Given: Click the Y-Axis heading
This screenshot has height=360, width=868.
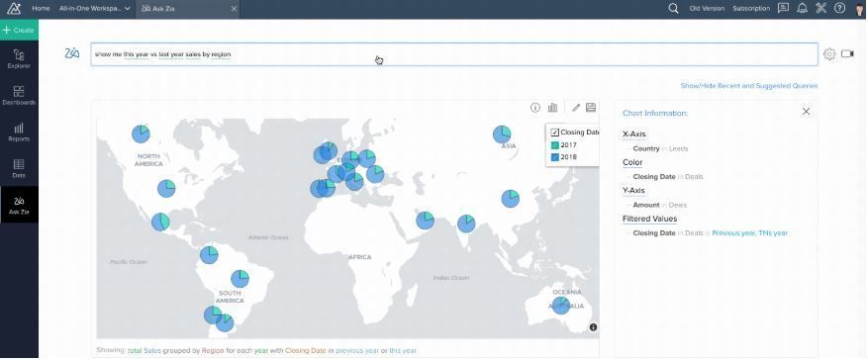Looking at the screenshot, I should 633,190.
